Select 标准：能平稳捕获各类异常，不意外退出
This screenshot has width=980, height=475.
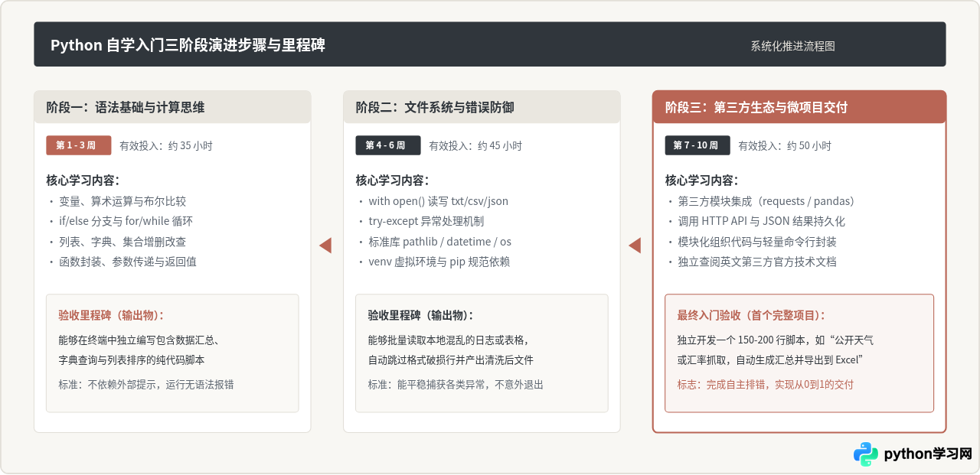pos(456,385)
